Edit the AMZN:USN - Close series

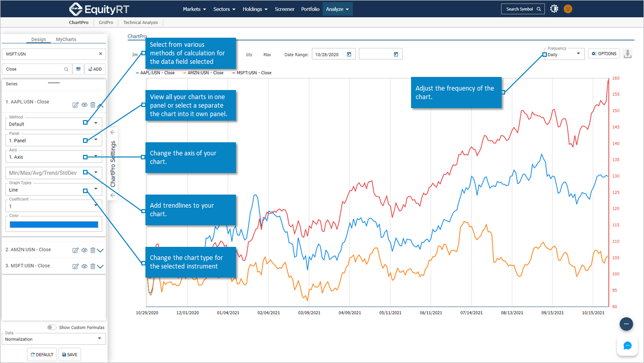coord(75,250)
